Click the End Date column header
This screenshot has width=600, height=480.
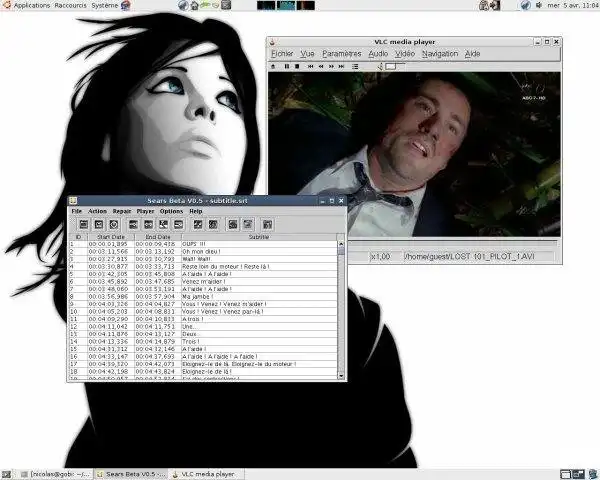(x=158, y=237)
